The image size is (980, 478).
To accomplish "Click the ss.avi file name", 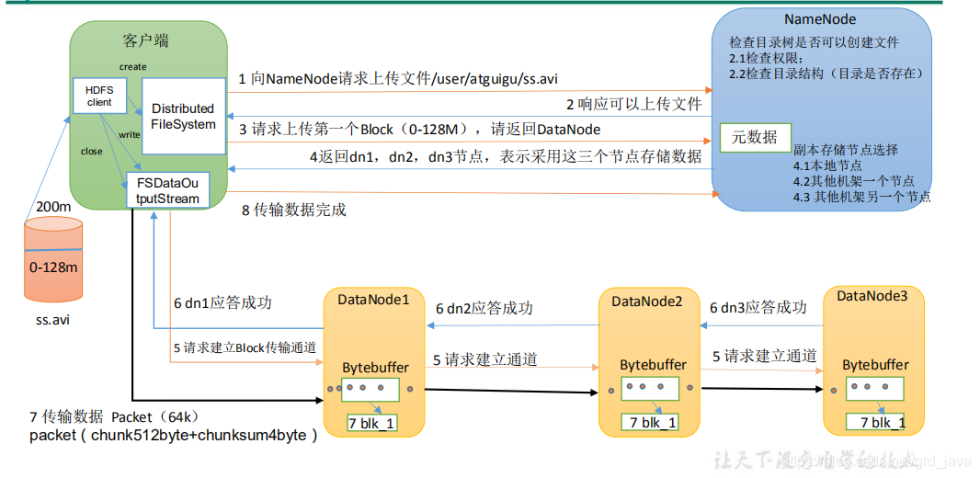I will [x=53, y=323].
